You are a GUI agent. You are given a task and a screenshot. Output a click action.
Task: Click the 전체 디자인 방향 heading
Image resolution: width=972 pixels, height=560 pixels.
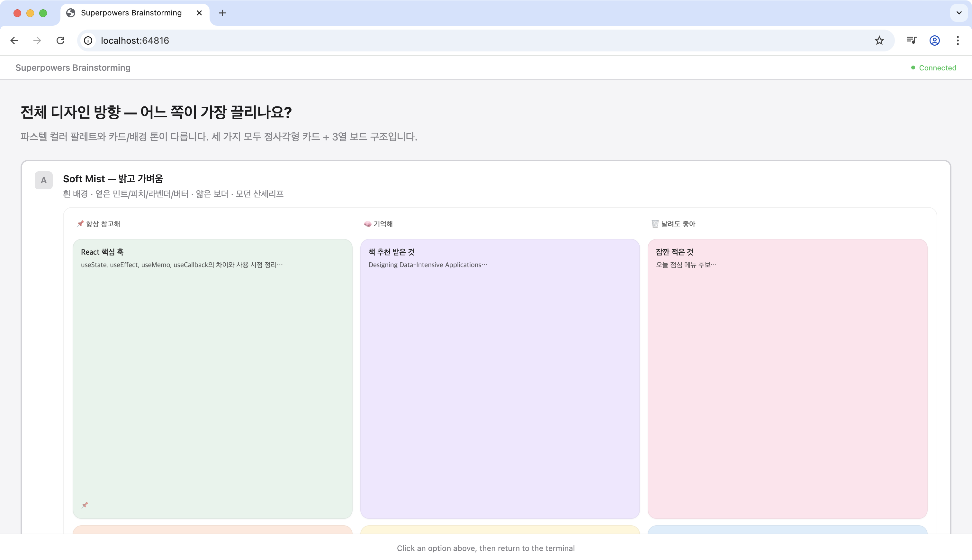click(x=156, y=112)
